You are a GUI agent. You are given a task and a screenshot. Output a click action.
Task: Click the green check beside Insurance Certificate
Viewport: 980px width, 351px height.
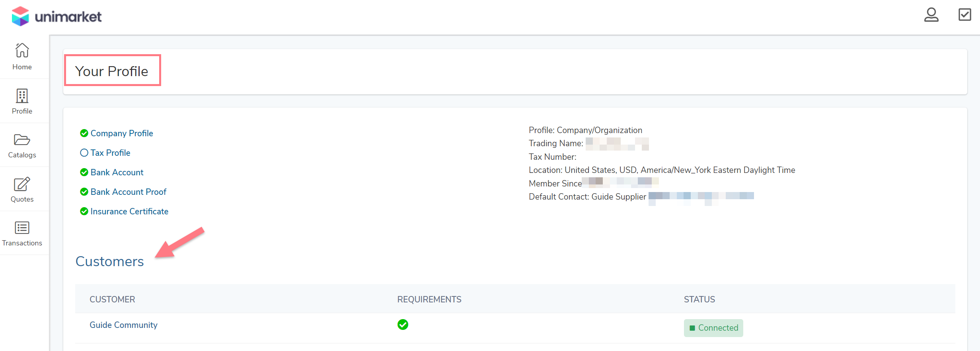(84, 211)
